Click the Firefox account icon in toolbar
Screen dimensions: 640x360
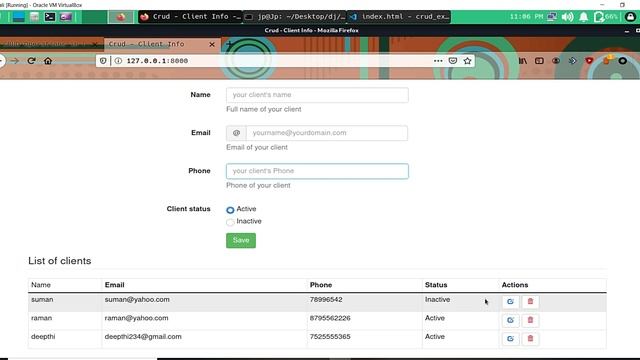tap(556, 61)
